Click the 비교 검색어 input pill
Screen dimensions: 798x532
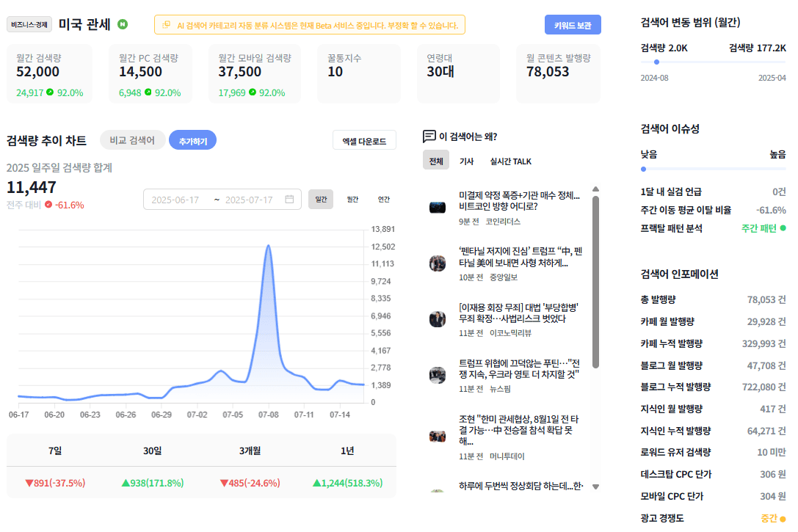(132, 140)
